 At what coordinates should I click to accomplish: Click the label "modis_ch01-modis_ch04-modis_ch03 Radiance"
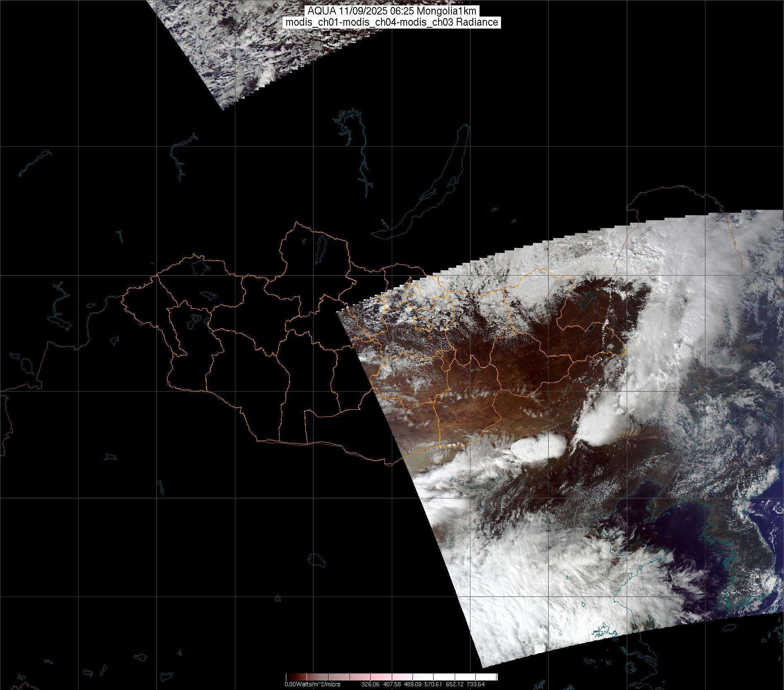point(392,22)
